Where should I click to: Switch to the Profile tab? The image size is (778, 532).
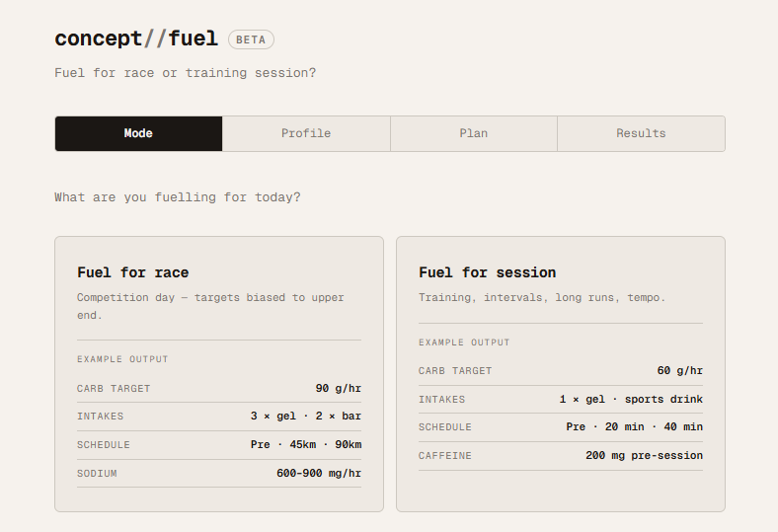[306, 133]
